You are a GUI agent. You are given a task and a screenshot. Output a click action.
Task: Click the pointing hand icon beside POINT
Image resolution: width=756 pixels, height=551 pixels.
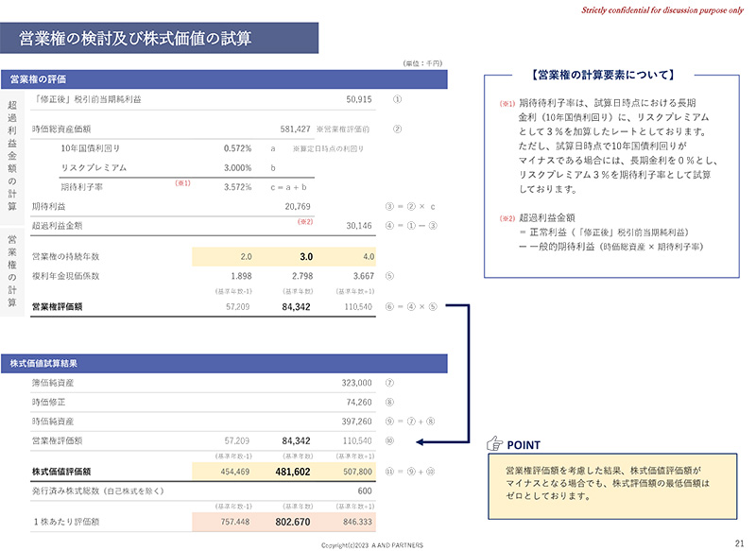point(494,443)
